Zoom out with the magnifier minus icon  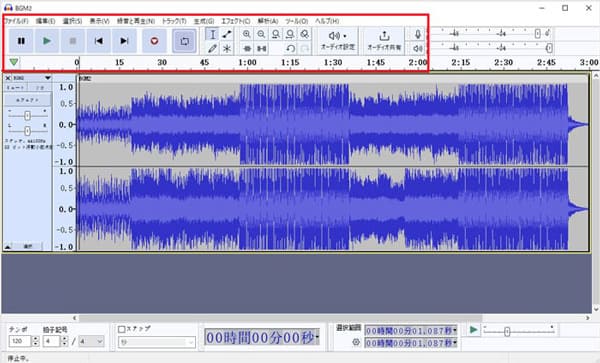261,34
